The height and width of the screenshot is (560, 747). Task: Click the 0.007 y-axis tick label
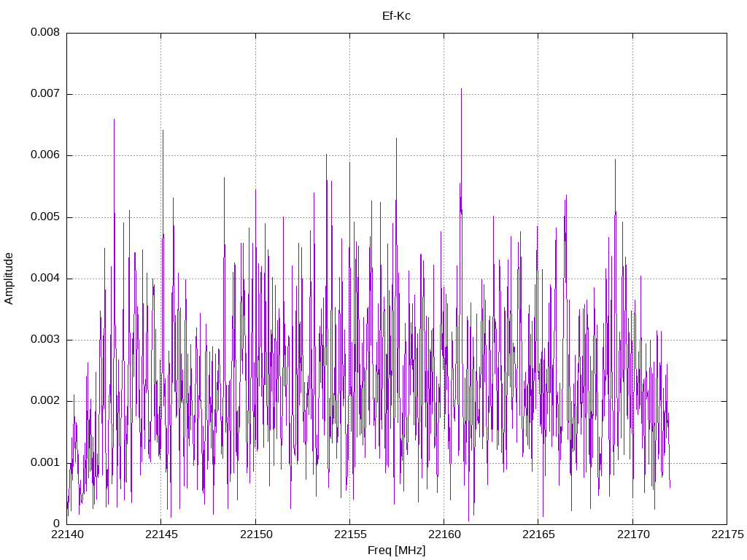click(x=45, y=94)
